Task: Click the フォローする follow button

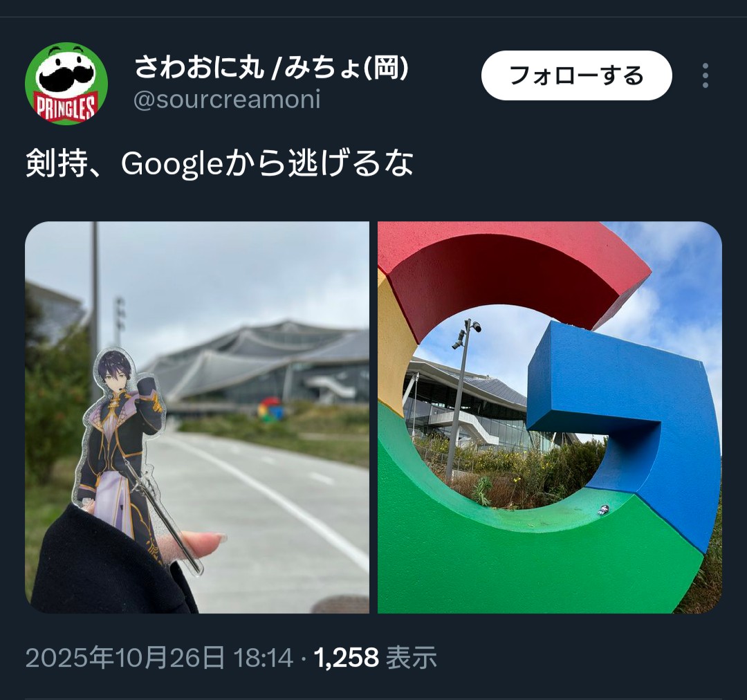Action: (576, 75)
